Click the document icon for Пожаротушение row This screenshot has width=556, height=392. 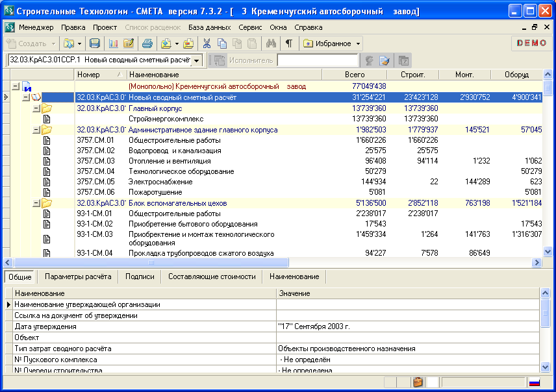tap(47, 192)
